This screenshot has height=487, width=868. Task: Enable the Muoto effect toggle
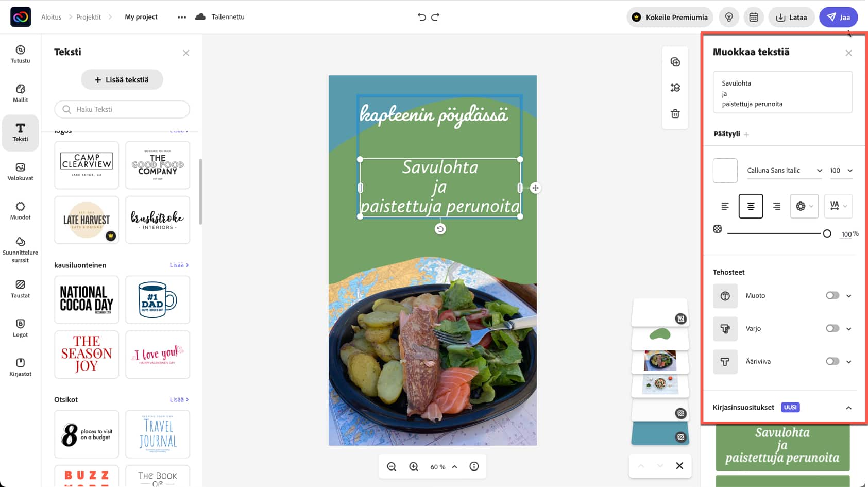[x=832, y=295]
